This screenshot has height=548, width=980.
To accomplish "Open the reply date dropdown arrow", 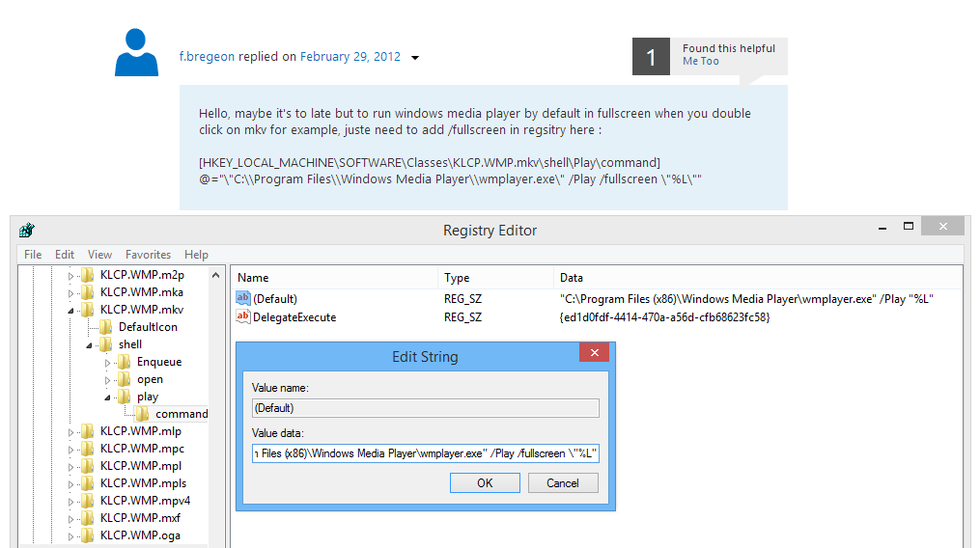I will (x=415, y=58).
